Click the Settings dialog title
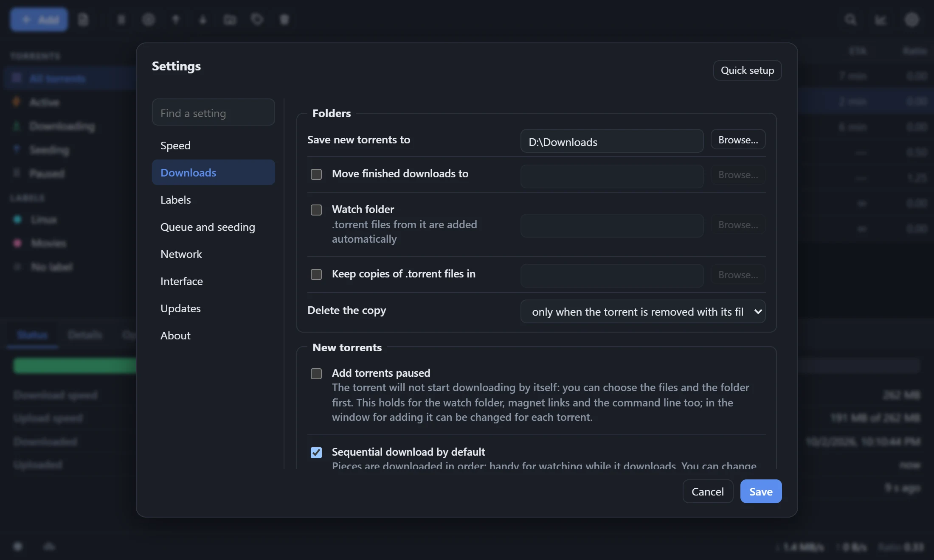 pyautogui.click(x=176, y=66)
